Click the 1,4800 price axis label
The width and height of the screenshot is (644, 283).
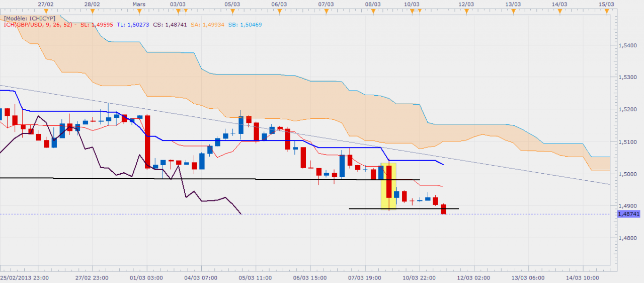coord(627,239)
